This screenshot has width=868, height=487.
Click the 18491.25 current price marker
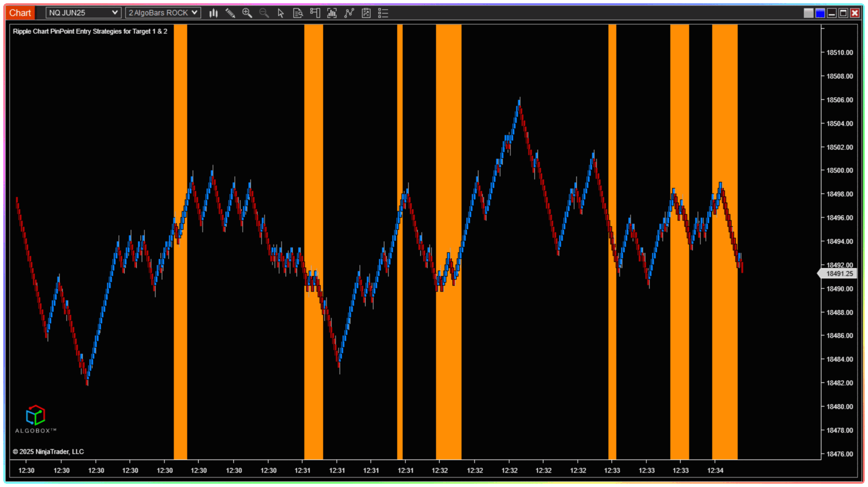coord(839,274)
